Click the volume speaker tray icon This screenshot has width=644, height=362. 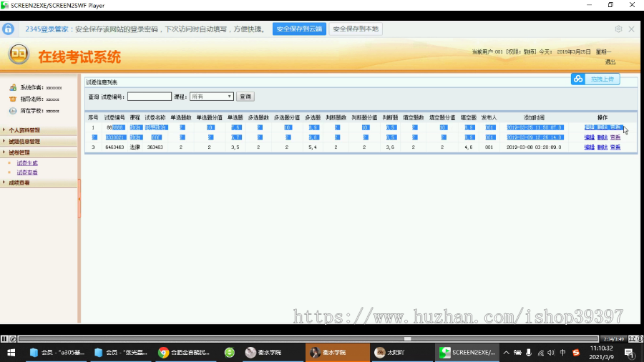(x=551, y=353)
